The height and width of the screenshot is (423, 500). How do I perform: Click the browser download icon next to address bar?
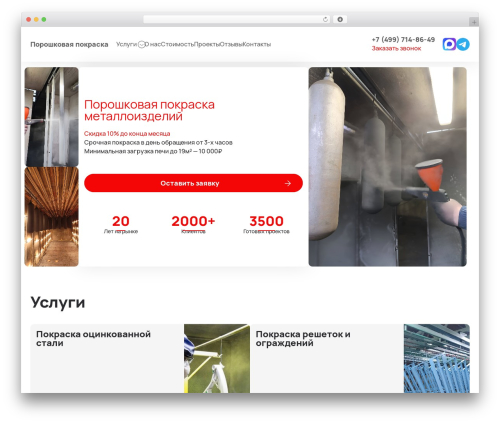(340, 19)
